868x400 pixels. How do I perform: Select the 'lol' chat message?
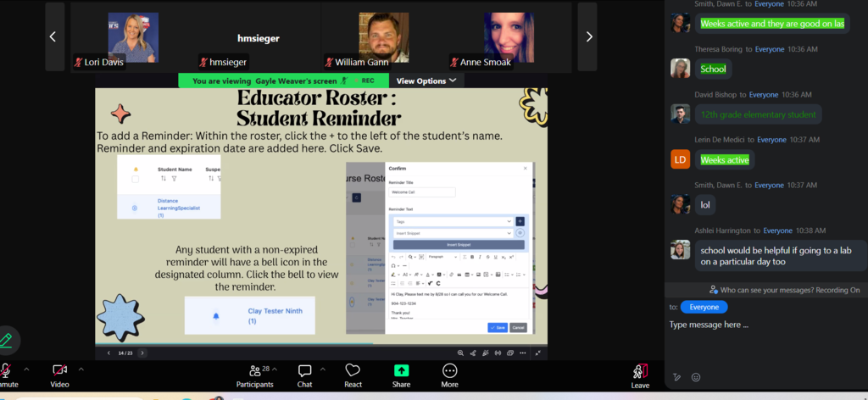705,205
